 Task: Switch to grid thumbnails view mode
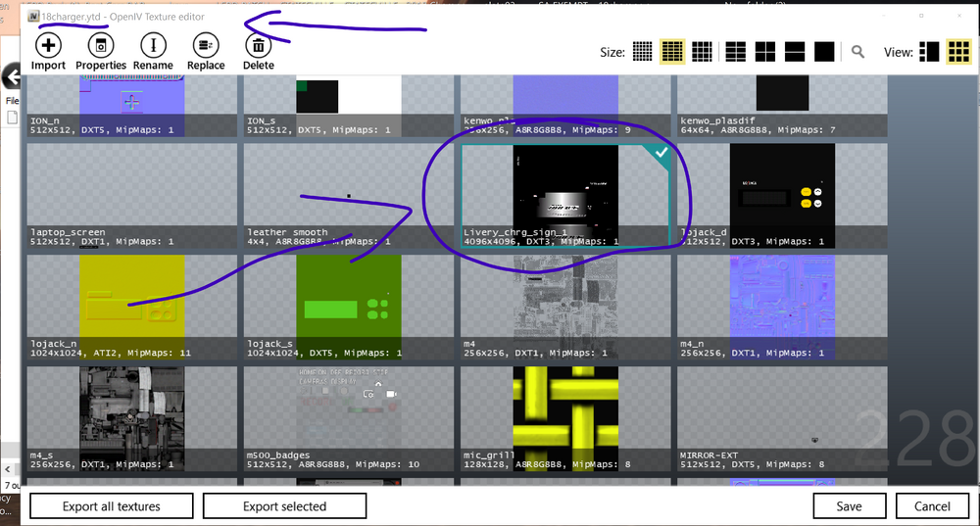pos(958,52)
